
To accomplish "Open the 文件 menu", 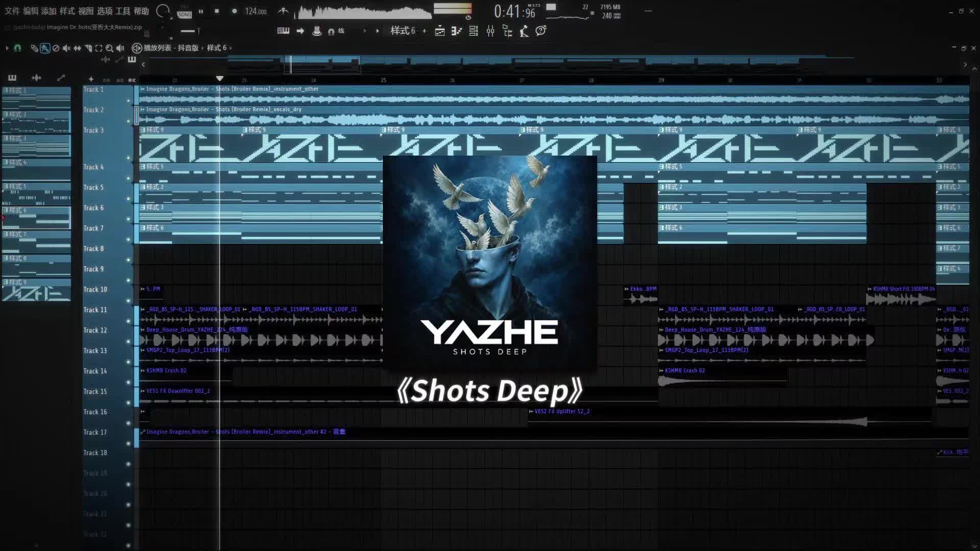I will [12, 11].
